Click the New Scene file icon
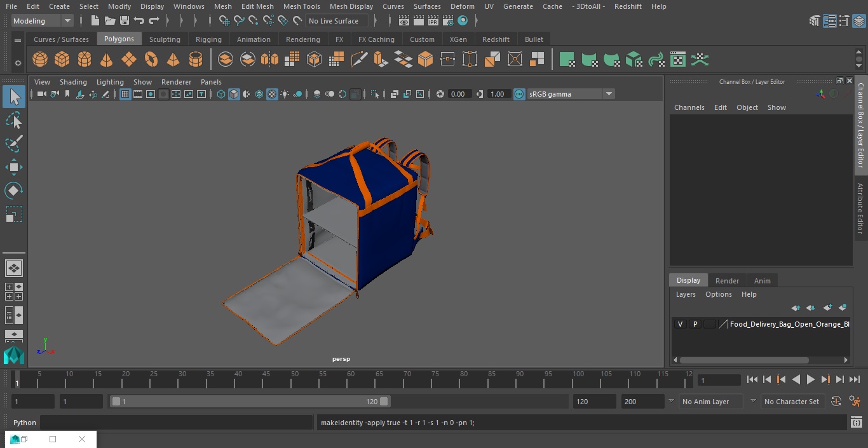Image resolution: width=868 pixels, height=448 pixels. [95, 21]
